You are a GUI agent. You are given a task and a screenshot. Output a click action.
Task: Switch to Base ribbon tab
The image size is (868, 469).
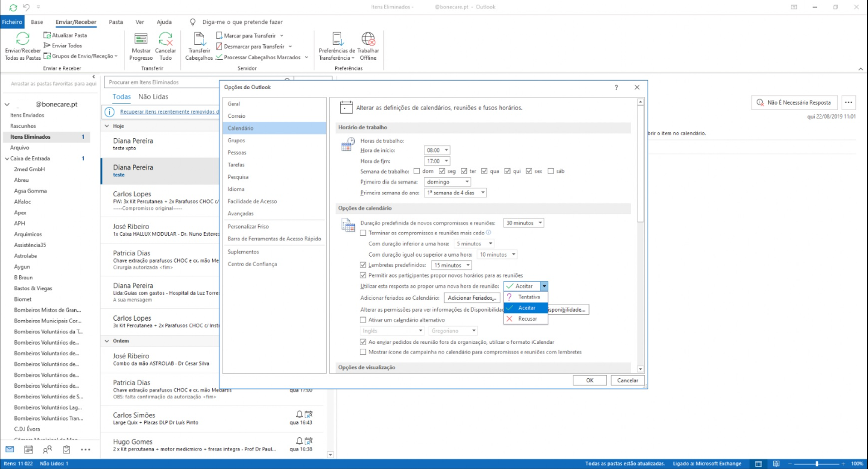37,22
